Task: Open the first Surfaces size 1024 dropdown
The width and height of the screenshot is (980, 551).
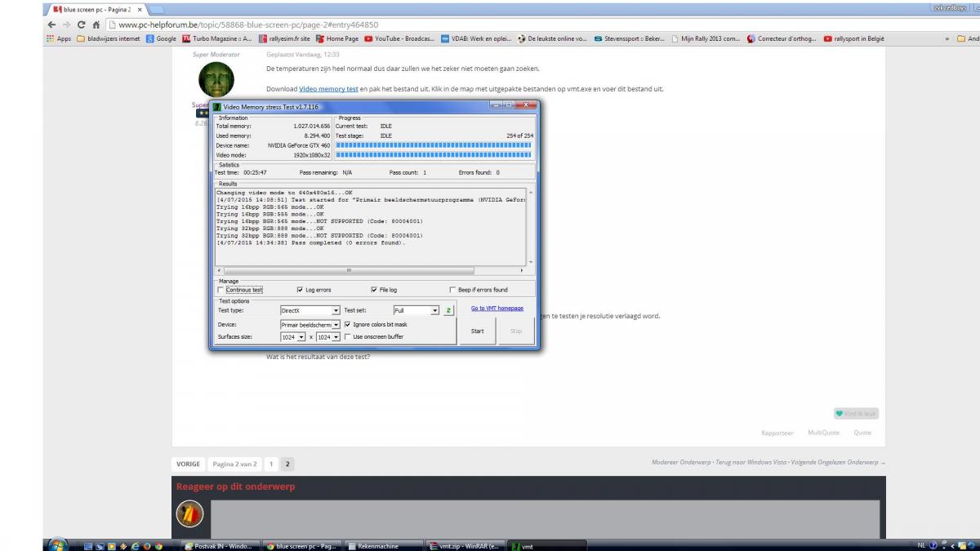Action: coord(292,336)
